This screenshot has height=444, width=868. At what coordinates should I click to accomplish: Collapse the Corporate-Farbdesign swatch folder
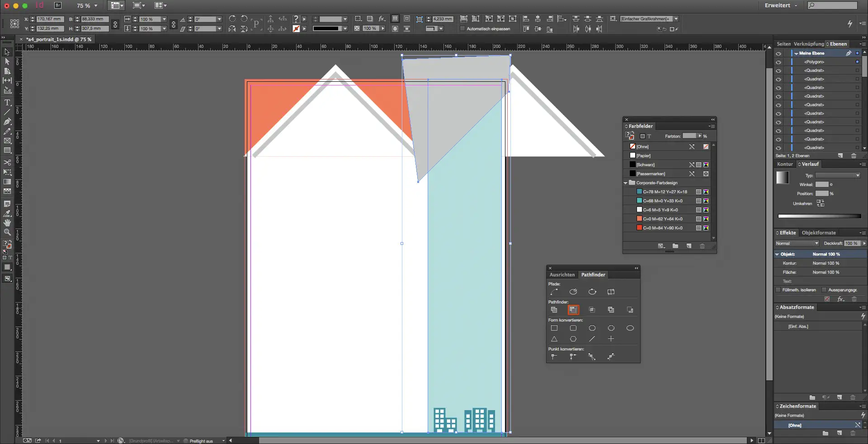click(x=626, y=183)
